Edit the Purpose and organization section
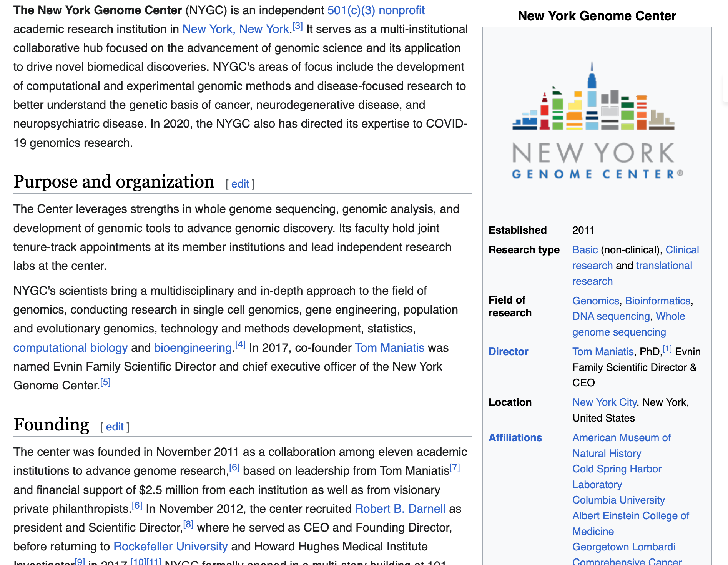 (240, 184)
